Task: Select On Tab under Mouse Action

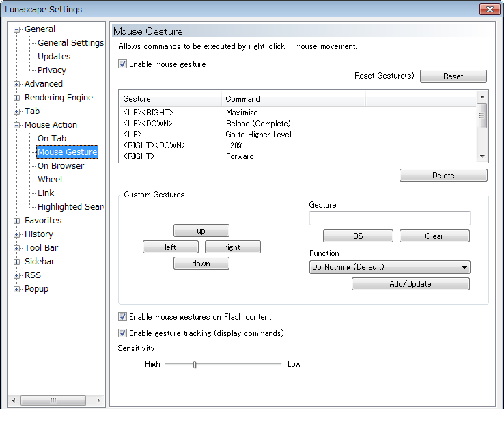Action: pos(52,139)
